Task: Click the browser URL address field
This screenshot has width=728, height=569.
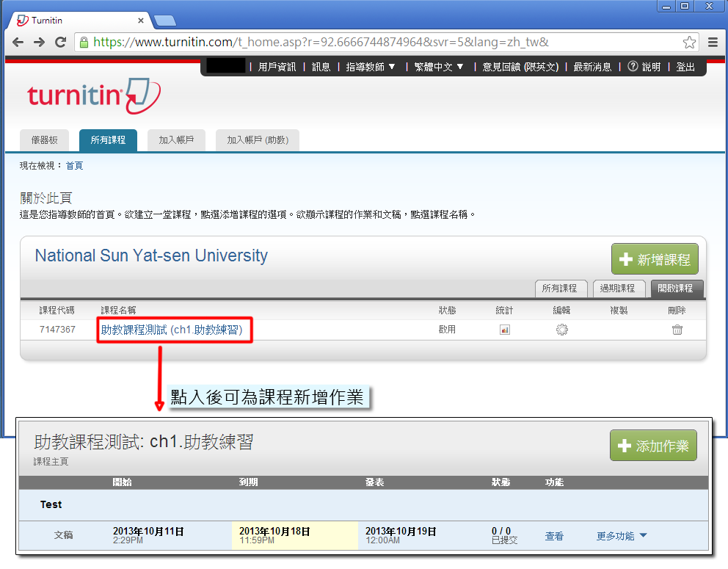Action: point(382,42)
